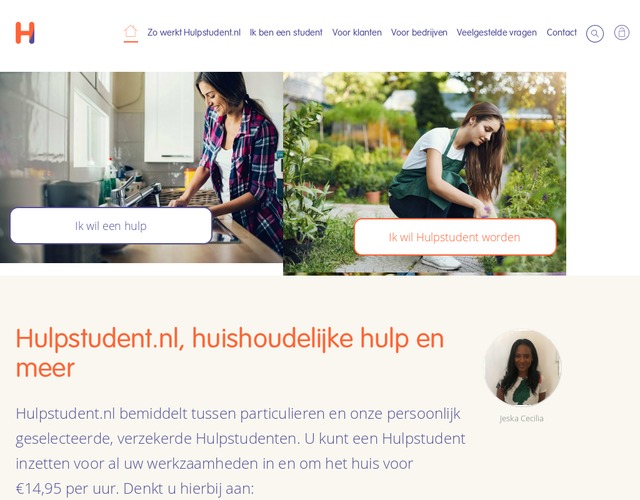Screen dimensions: 640x500
Task: Click Jeska Cecilia's profile picture
Action: point(522,368)
